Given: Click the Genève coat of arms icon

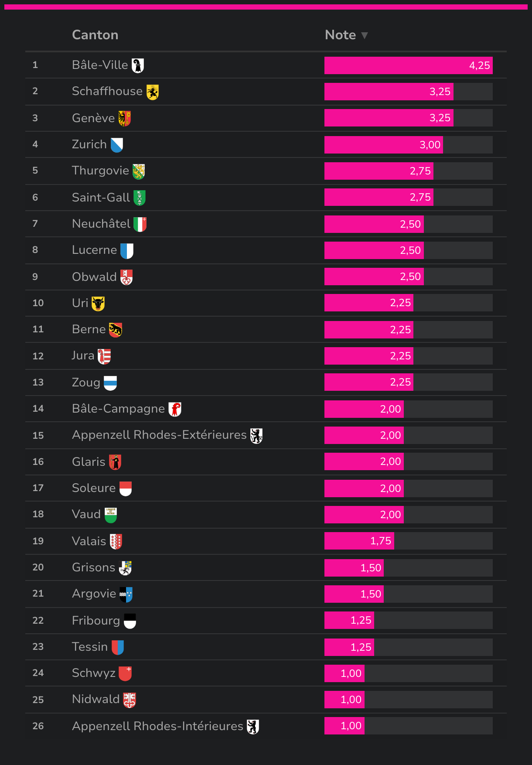Looking at the screenshot, I should [125, 118].
